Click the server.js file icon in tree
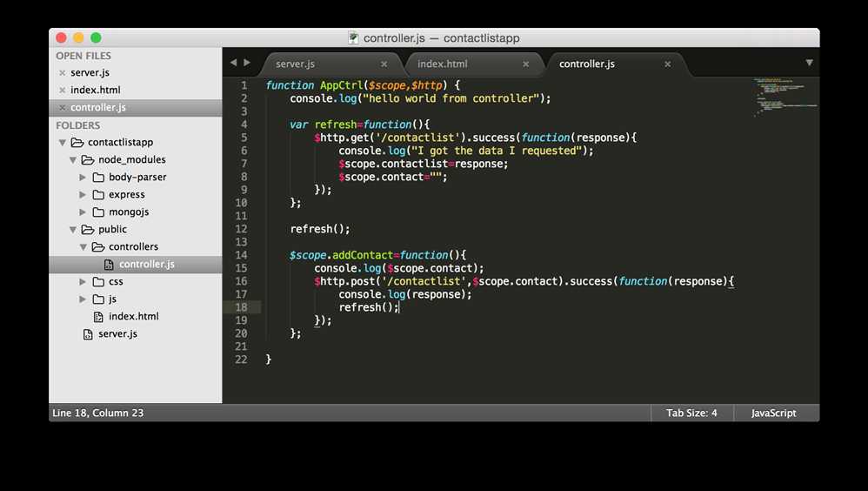The height and width of the screenshot is (491, 868). click(88, 334)
